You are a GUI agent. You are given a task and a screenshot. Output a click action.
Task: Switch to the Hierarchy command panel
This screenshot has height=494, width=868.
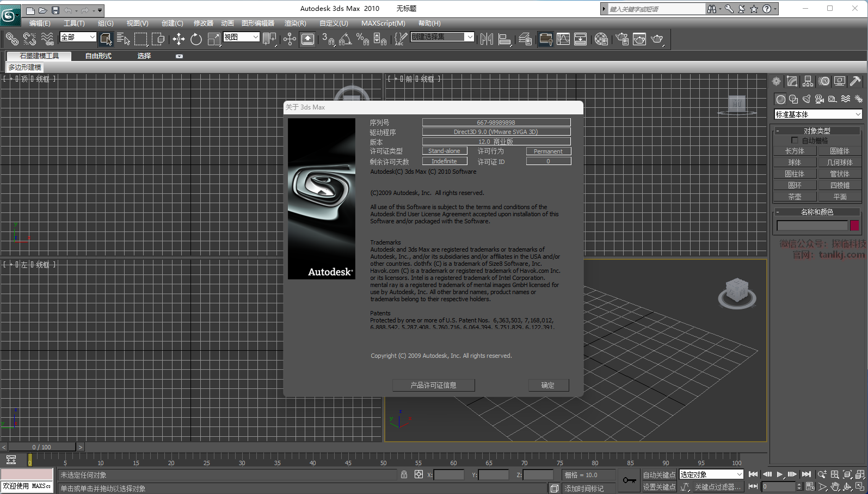[x=808, y=81]
